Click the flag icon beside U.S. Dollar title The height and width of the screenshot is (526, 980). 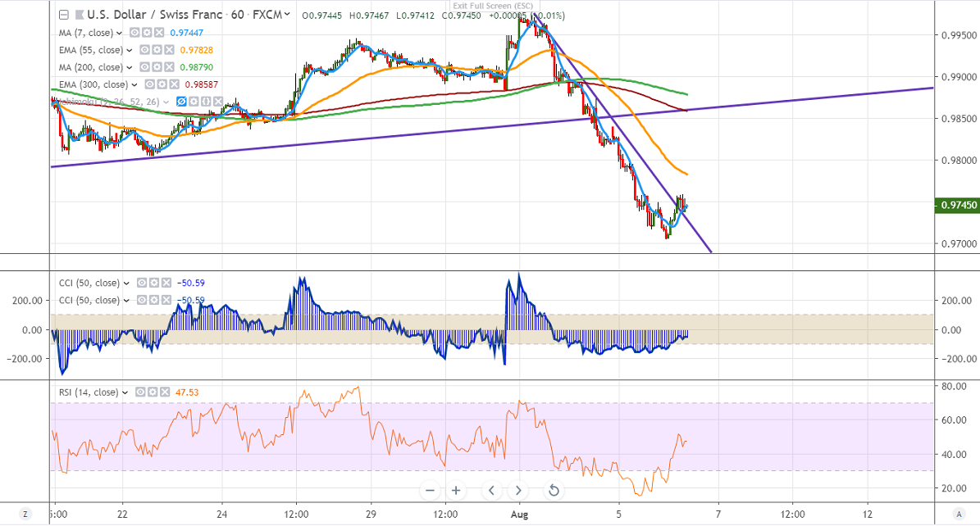coord(80,15)
